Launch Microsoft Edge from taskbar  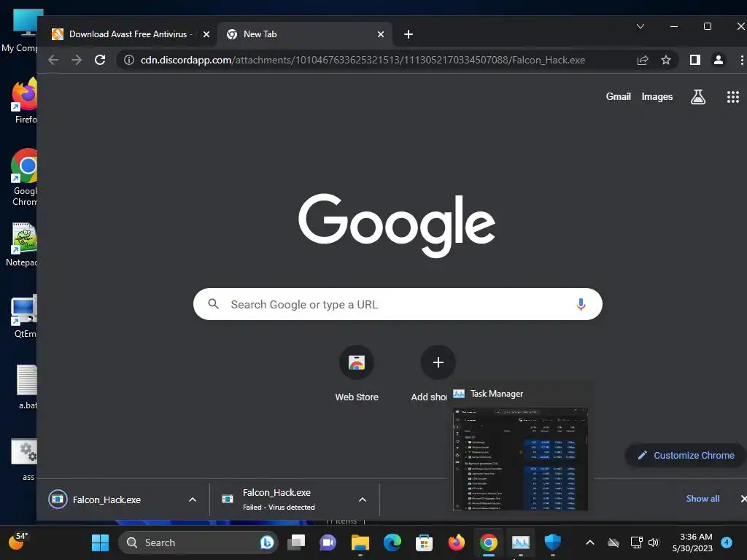[x=392, y=542]
